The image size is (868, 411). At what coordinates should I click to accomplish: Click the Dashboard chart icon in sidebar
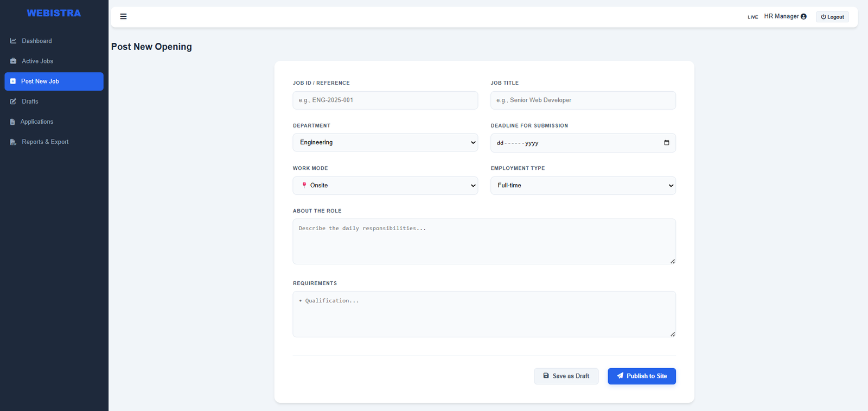13,41
